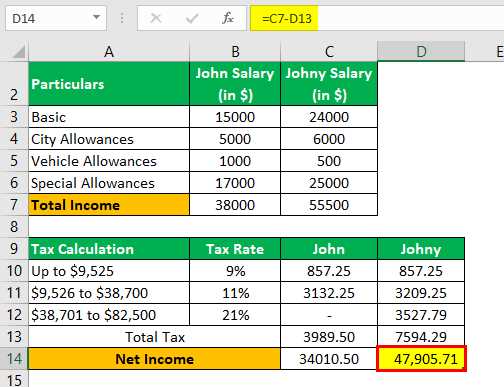Select column C header
This screenshot has height=387, width=504.
point(329,51)
